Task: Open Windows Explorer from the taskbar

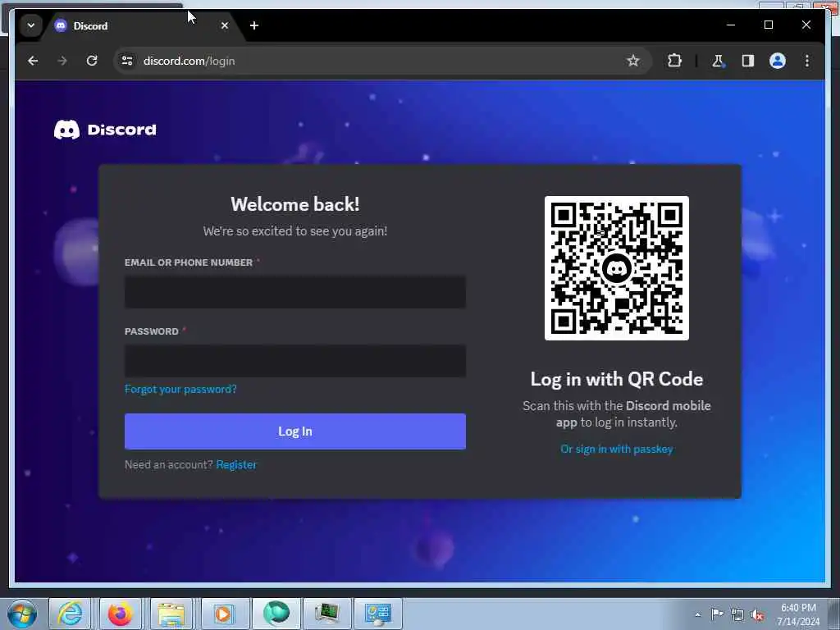Action: [x=171, y=614]
